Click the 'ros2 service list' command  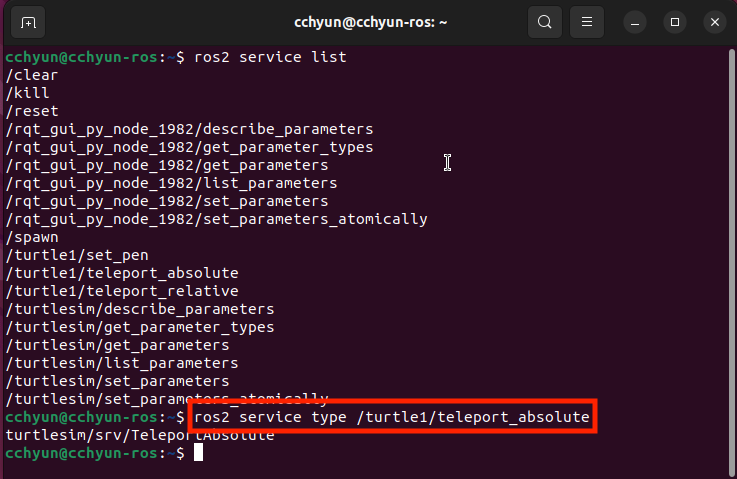pos(270,57)
